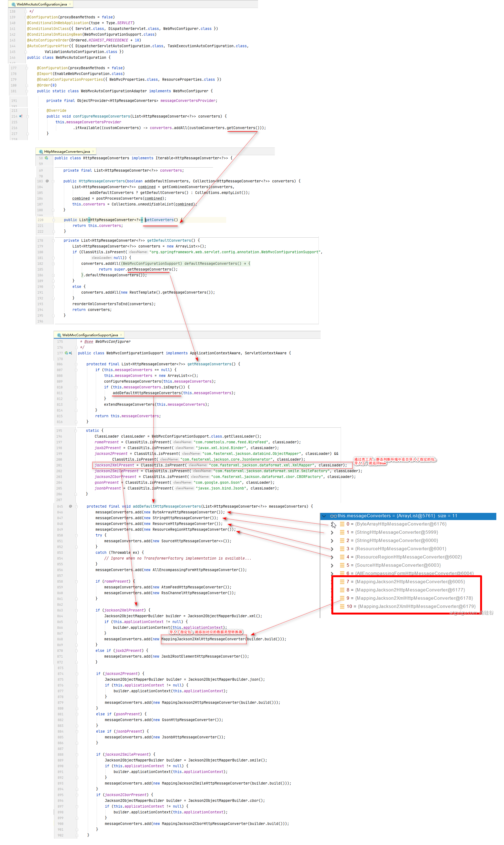Click the override gutter icon at line 214
504x845 pixels.
coord(21,116)
